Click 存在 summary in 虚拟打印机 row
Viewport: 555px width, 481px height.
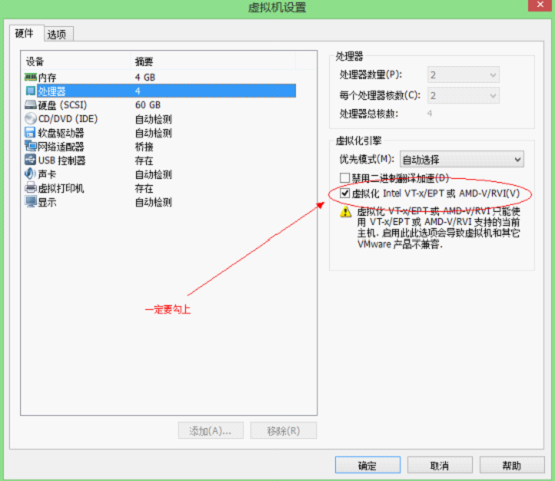pos(144,188)
